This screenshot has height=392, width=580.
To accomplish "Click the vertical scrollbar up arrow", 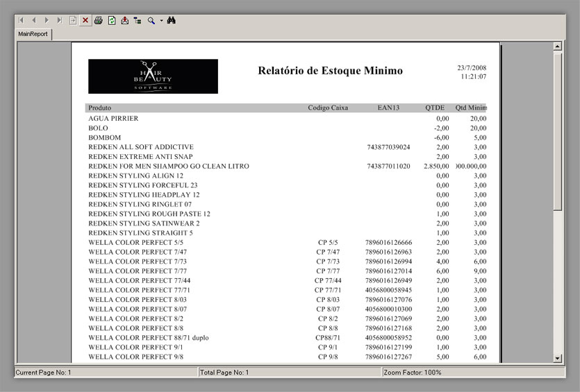I will (558, 46).
